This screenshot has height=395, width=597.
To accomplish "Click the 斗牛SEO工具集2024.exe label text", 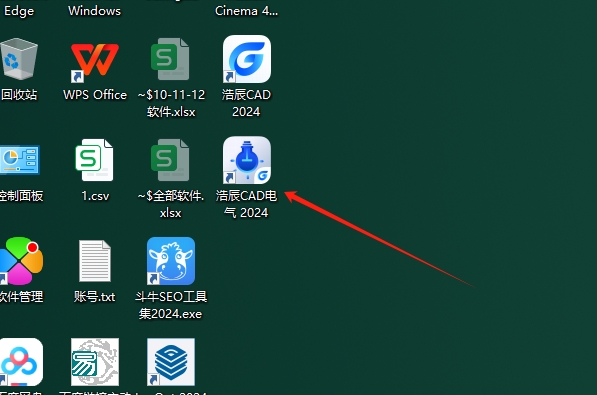I will 171,305.
